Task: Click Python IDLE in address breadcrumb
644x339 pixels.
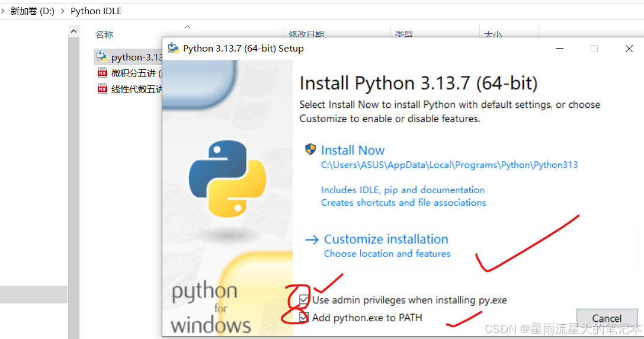Action: coord(96,11)
